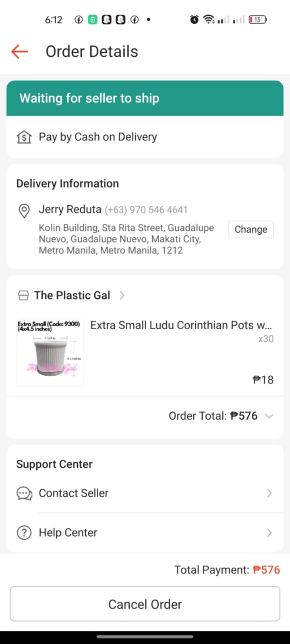
Task: Tap the Waiting for seller to ship banner
Action: point(145,98)
